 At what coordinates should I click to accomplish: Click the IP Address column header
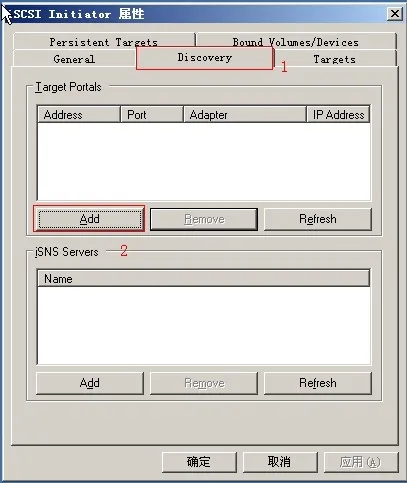point(338,114)
